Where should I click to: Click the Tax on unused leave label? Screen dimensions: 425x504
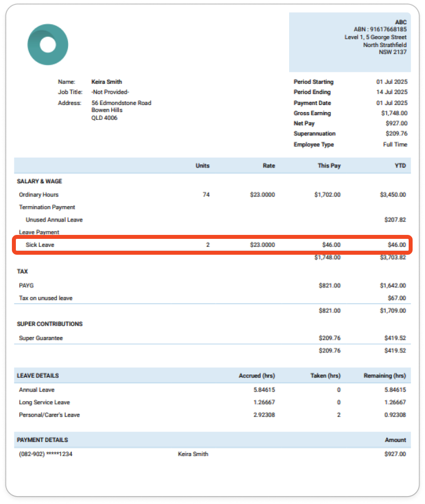click(x=46, y=298)
